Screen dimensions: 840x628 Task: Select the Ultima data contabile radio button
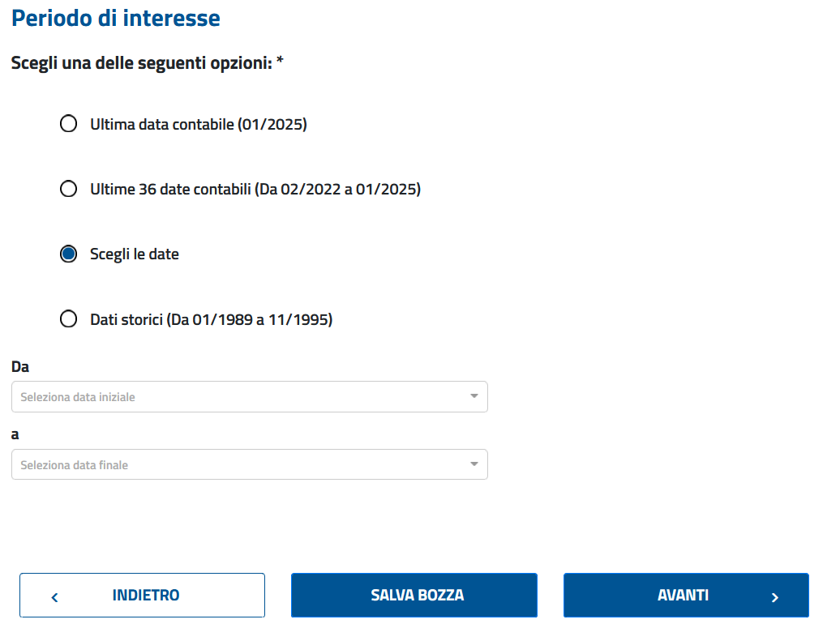69,124
